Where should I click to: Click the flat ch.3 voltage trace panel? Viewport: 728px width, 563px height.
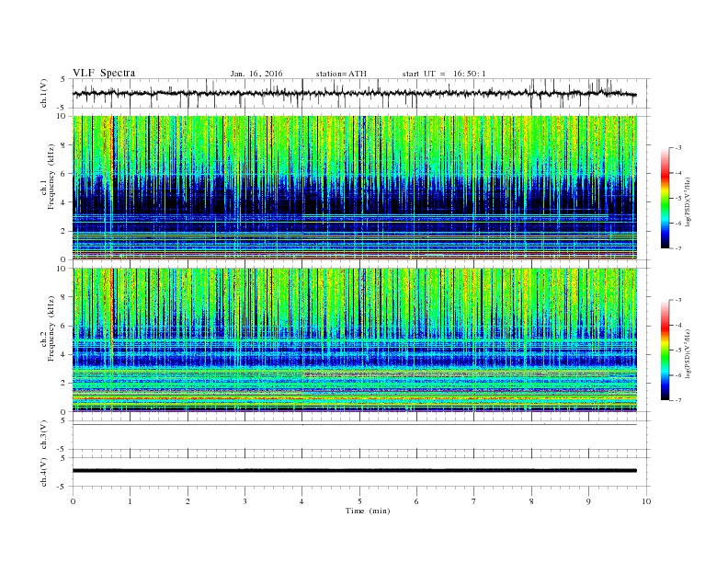[x=361, y=435]
